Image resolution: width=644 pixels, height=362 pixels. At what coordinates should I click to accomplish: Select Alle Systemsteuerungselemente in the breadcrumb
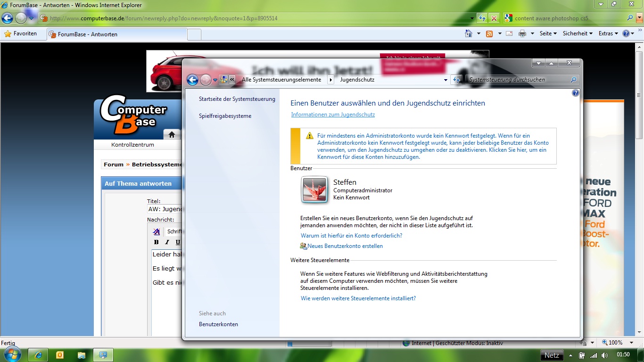tap(281, 80)
